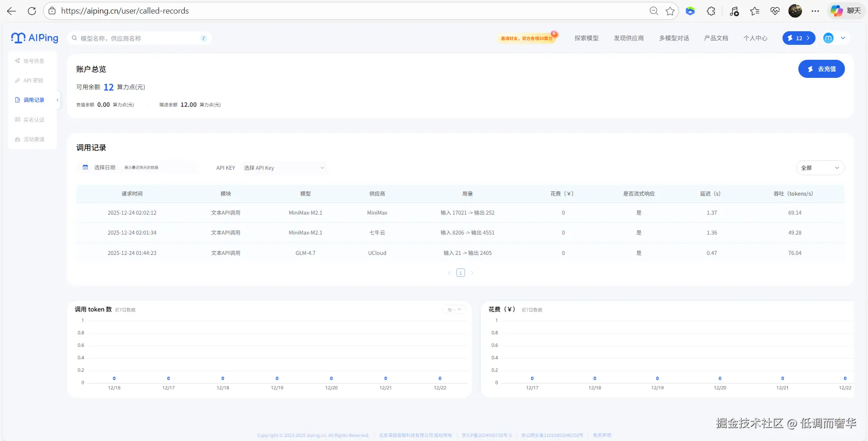Screen dimensions: 868x441
Task: Click the 请求时间 column header
Action: coord(132,194)
